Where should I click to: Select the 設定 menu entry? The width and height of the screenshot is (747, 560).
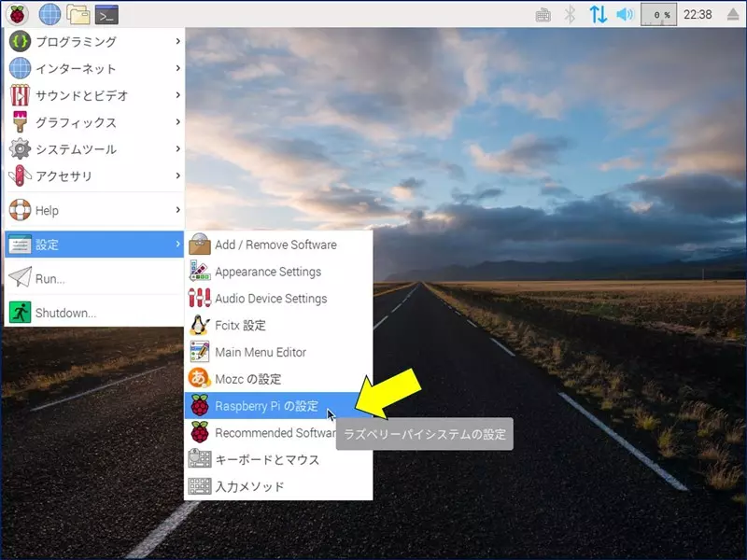pyautogui.click(x=94, y=245)
